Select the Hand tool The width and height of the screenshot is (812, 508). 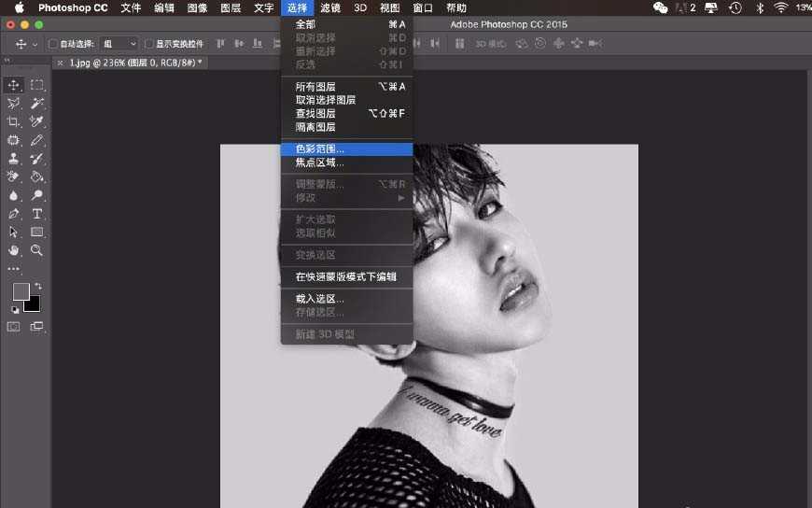click(14, 250)
